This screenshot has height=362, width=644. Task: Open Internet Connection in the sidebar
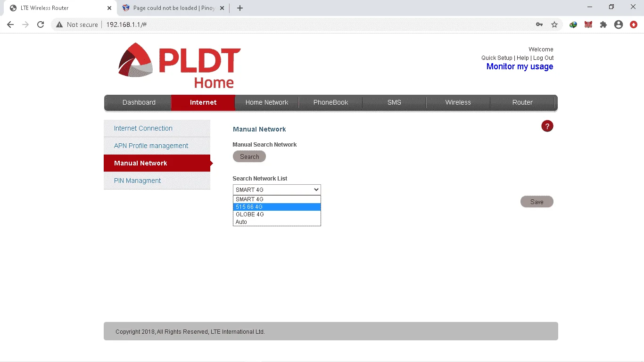click(157, 128)
